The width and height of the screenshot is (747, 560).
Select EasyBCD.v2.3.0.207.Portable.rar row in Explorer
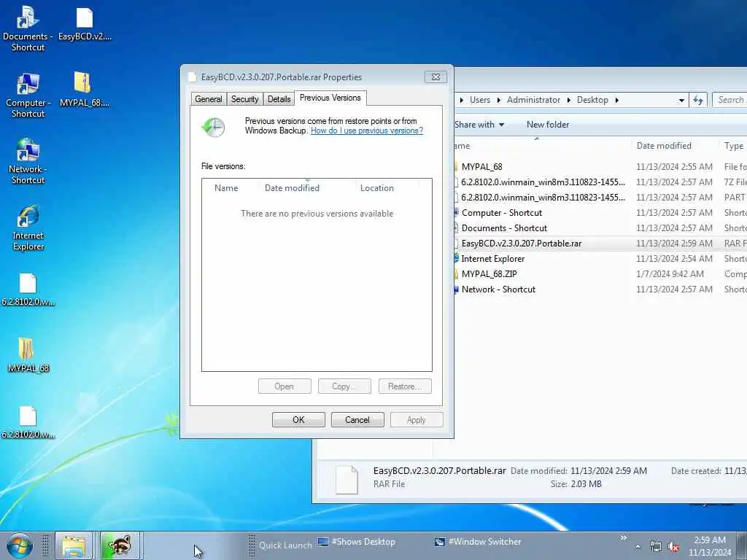(x=600, y=244)
